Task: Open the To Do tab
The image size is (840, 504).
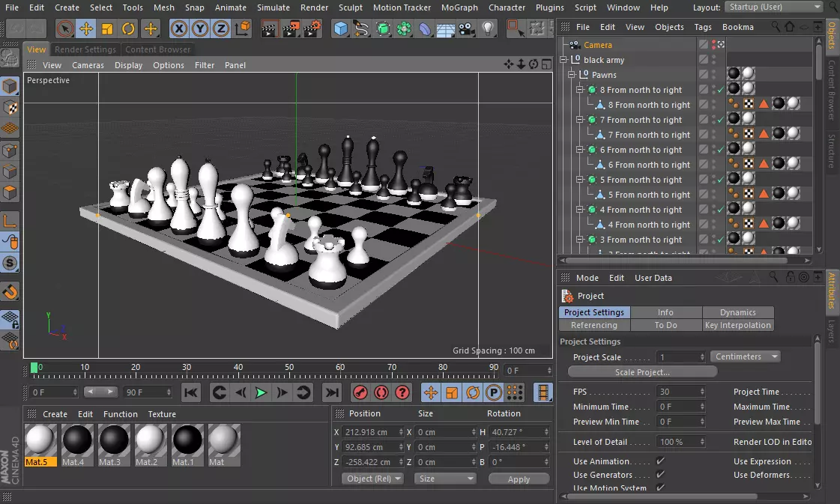Action: (x=666, y=325)
